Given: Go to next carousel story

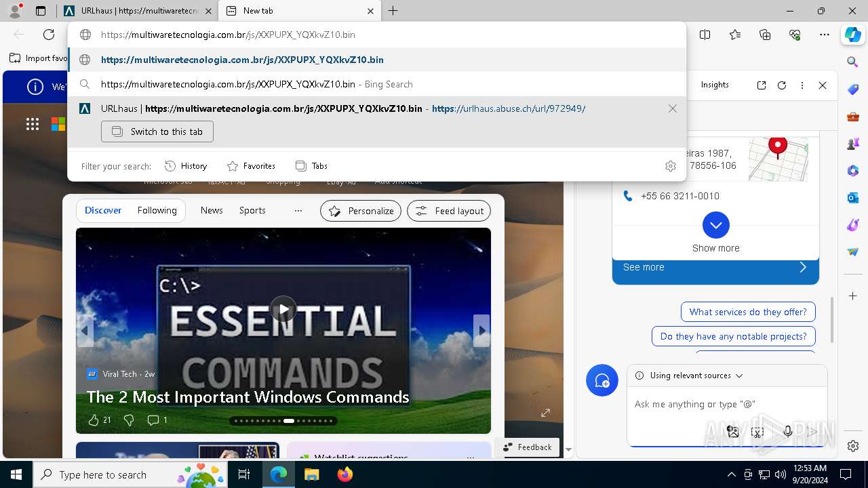Looking at the screenshot, I should point(481,331).
